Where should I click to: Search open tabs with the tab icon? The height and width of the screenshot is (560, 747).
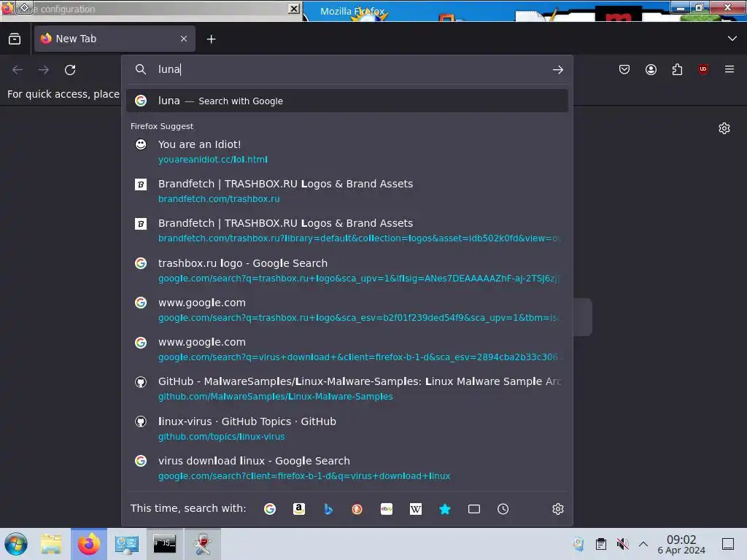pos(474,509)
